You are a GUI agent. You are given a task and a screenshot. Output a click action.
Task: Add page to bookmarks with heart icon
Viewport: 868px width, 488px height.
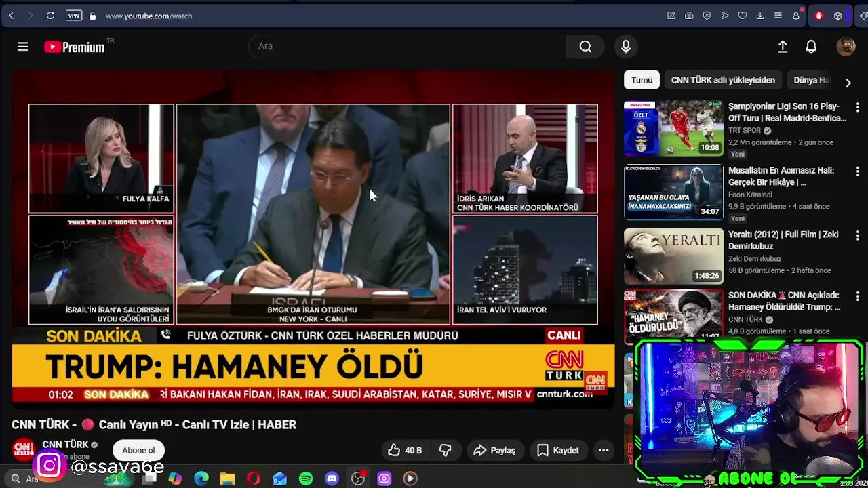tap(743, 16)
